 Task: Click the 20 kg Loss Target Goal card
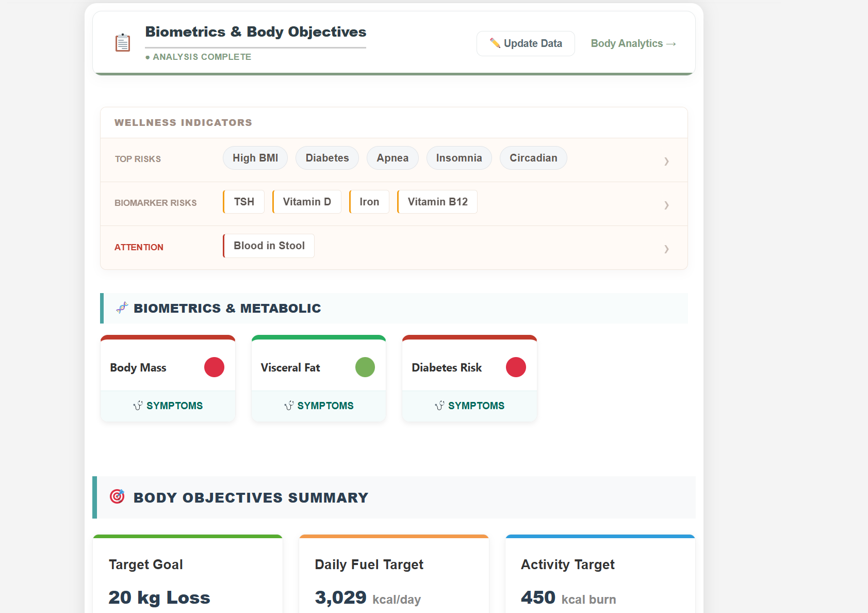pyautogui.click(x=187, y=578)
